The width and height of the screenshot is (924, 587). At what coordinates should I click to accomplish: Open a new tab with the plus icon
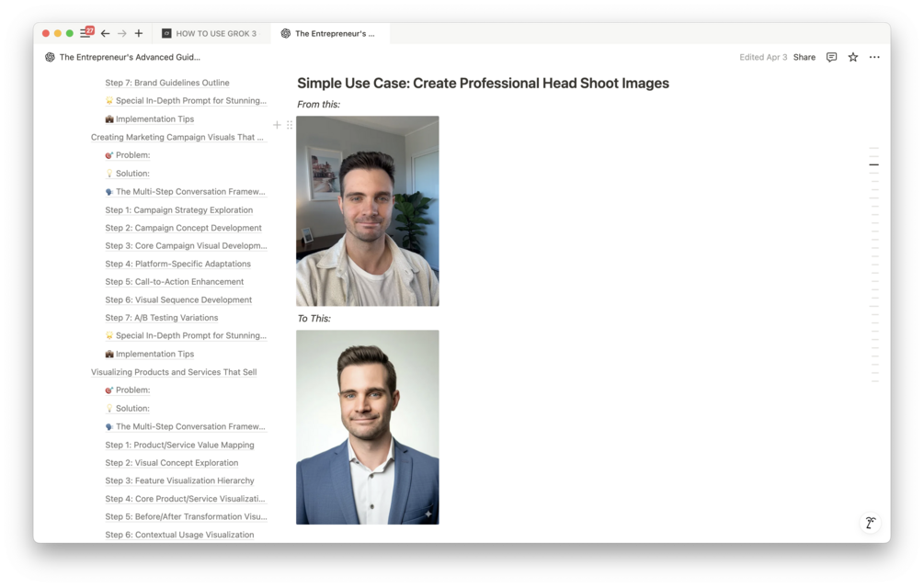(x=139, y=34)
